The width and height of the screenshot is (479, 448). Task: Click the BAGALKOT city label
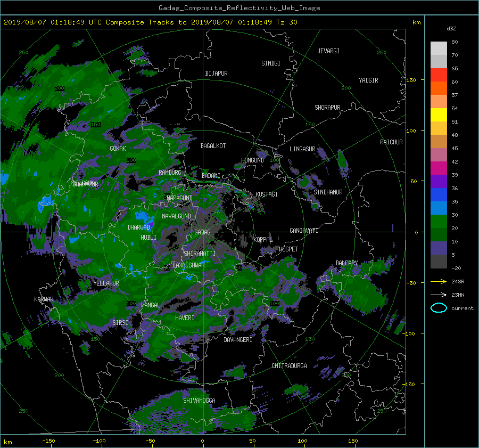coord(213,146)
